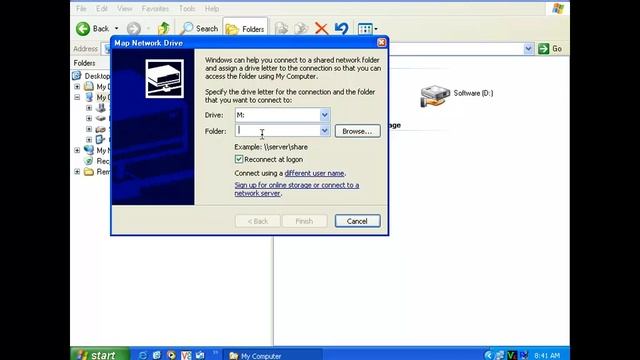
Task: Open the 'different user name' link
Action: tap(314, 173)
